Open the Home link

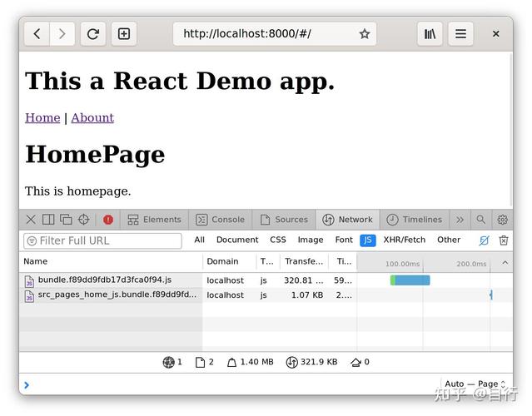tap(42, 118)
